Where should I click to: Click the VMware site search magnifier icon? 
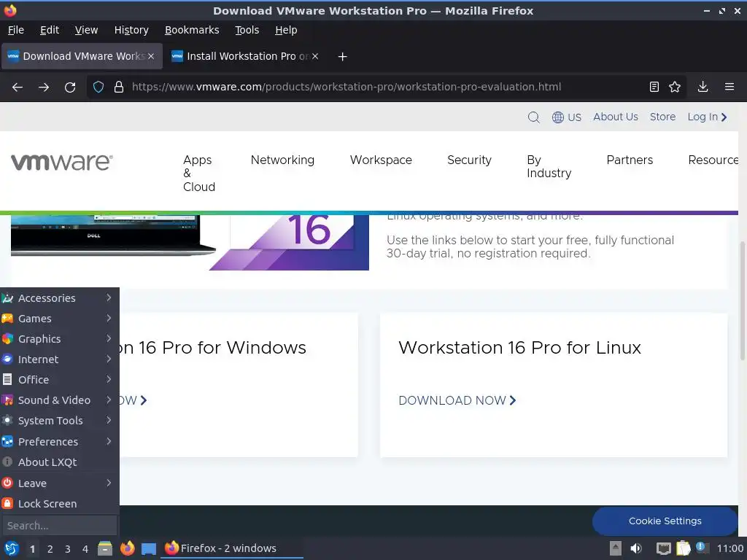click(x=533, y=117)
